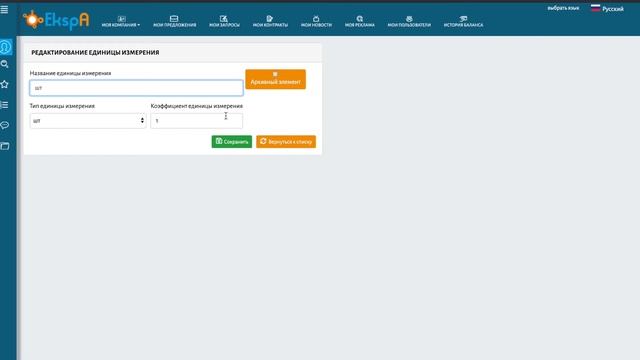The image size is (640, 360).
Task: Click the green Сохранить button
Action: click(x=231, y=142)
